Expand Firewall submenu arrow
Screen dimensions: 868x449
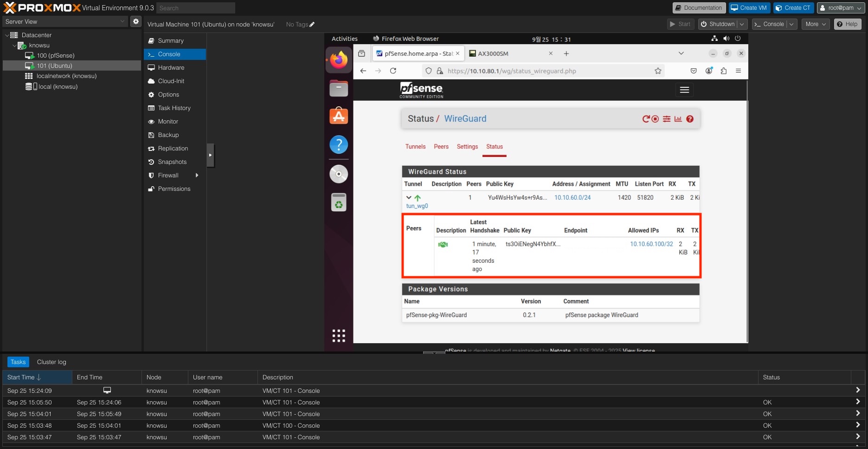click(x=197, y=176)
